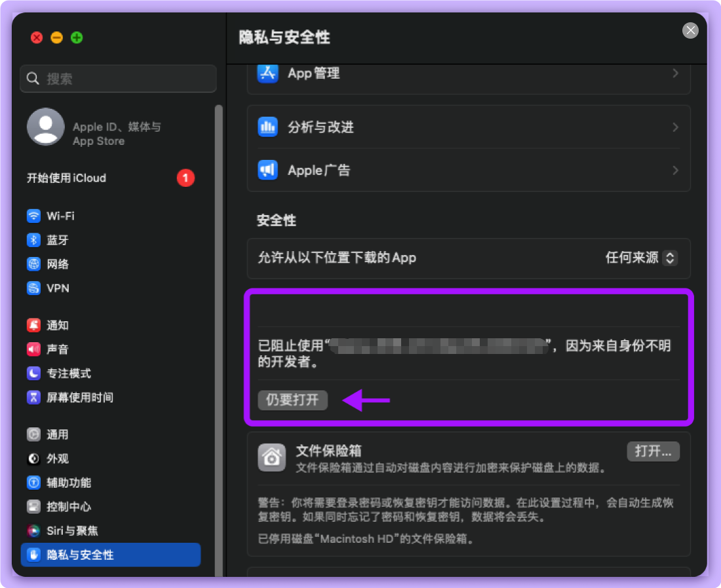This screenshot has width=721, height=588.
Task: Open the 网络 globe icon
Action: point(33,264)
